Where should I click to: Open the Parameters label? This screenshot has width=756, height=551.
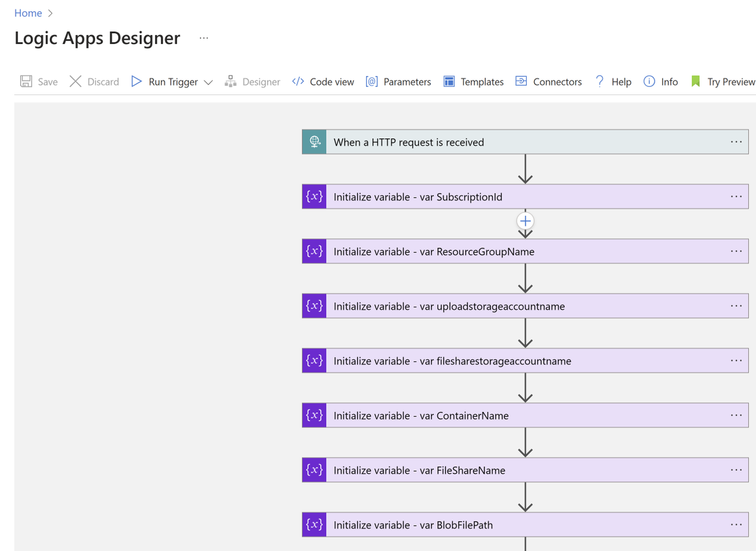tap(408, 82)
